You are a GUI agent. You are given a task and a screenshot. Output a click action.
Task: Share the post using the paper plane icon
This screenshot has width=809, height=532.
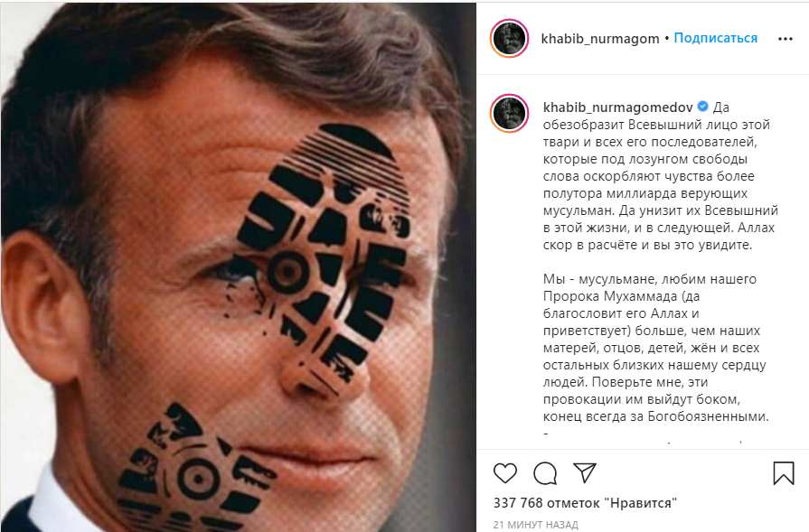[x=585, y=472]
